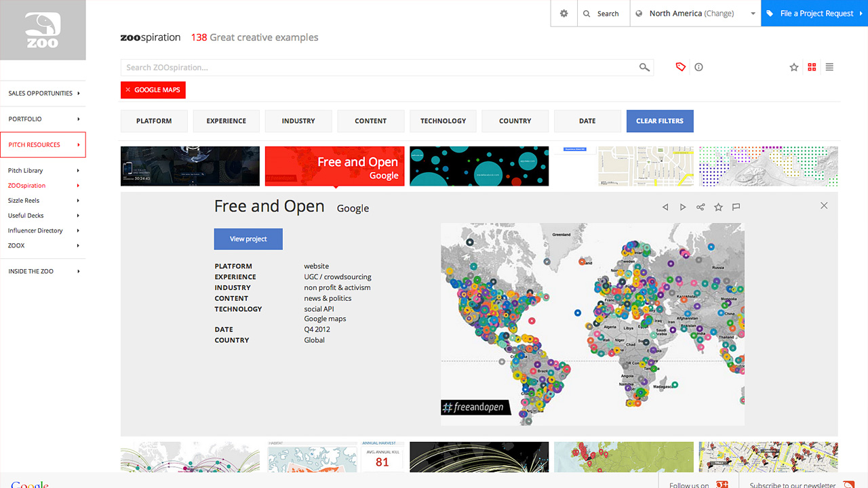
Task: Switch to grid view
Action: 812,67
